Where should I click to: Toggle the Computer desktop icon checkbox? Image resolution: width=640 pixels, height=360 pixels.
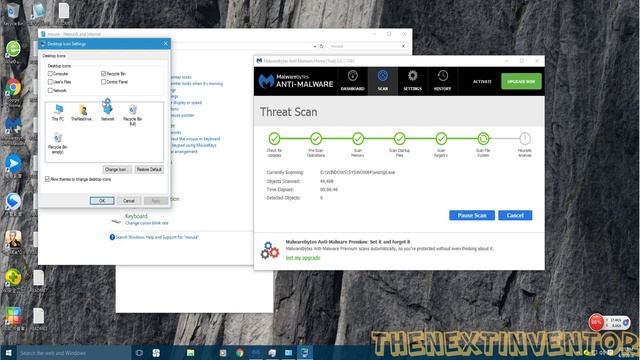pos(50,74)
